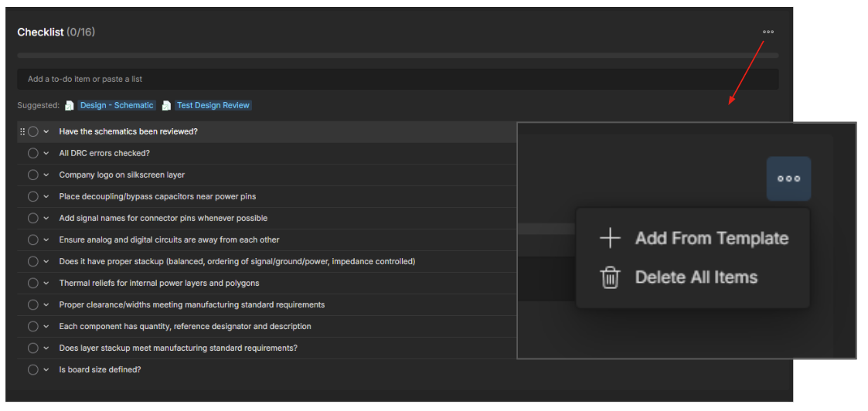Click text 'Thermal reliefs for internal power layers'
The image size is (868, 411).
[x=135, y=283]
